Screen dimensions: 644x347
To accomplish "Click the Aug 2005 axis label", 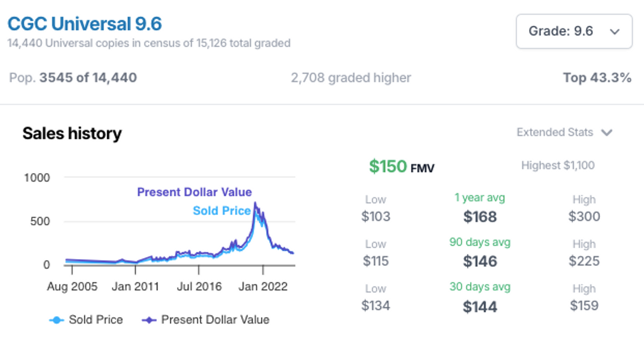I will 72,287.
